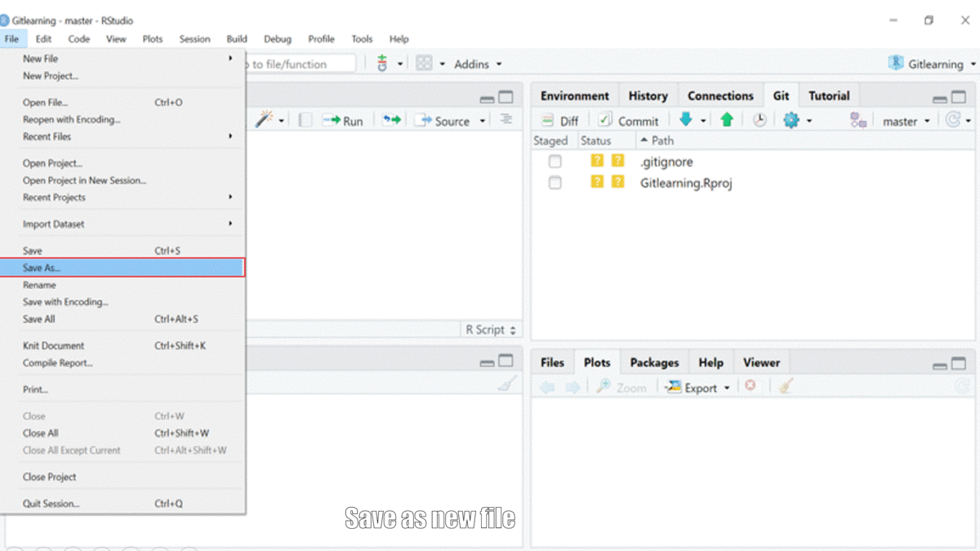Open the Source button dropdown arrow
Viewport: 980px width, 551px height.
click(483, 121)
